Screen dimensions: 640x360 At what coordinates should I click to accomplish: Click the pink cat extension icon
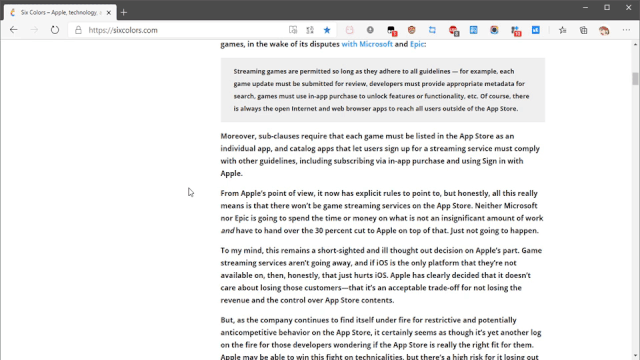point(349,30)
